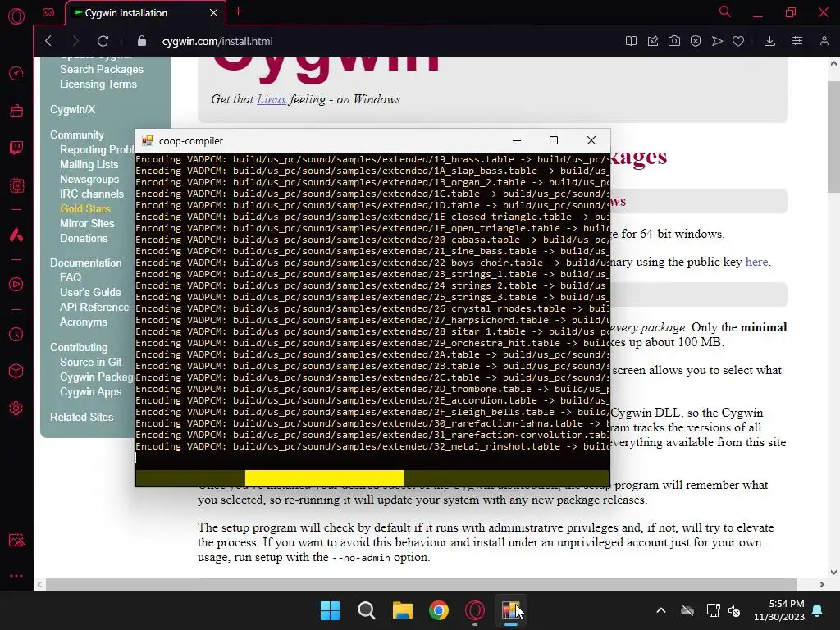Open GX Control speedometer in sidebar
The image size is (840, 630).
[x=16, y=73]
